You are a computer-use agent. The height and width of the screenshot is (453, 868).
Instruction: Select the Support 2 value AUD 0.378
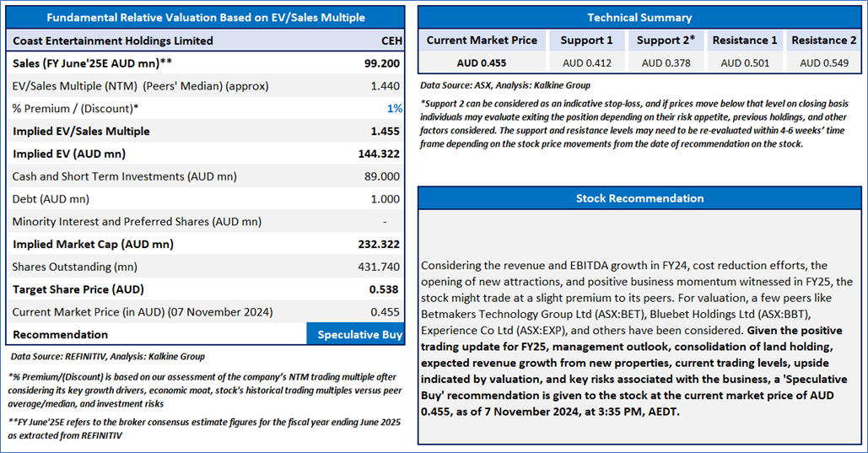[x=666, y=63]
